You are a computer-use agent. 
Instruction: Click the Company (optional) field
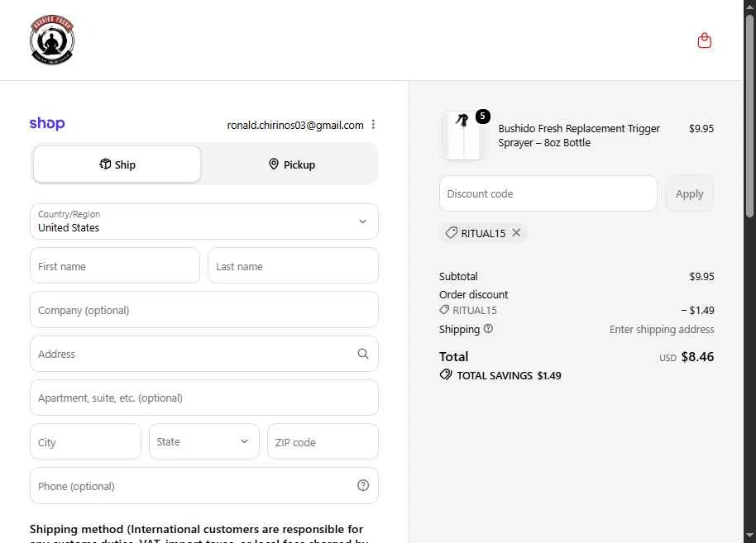[204, 310]
